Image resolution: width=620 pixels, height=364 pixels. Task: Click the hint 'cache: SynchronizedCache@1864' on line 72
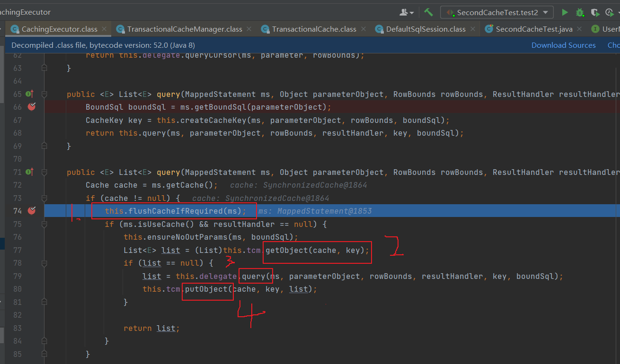coord(299,185)
